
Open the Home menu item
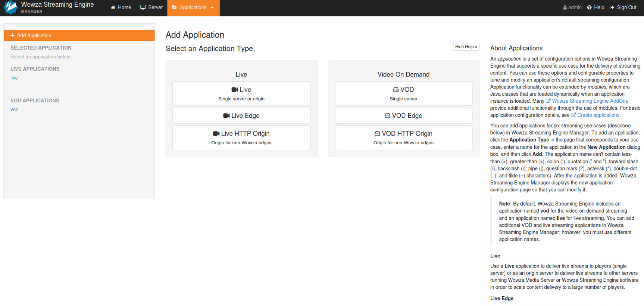click(x=121, y=7)
